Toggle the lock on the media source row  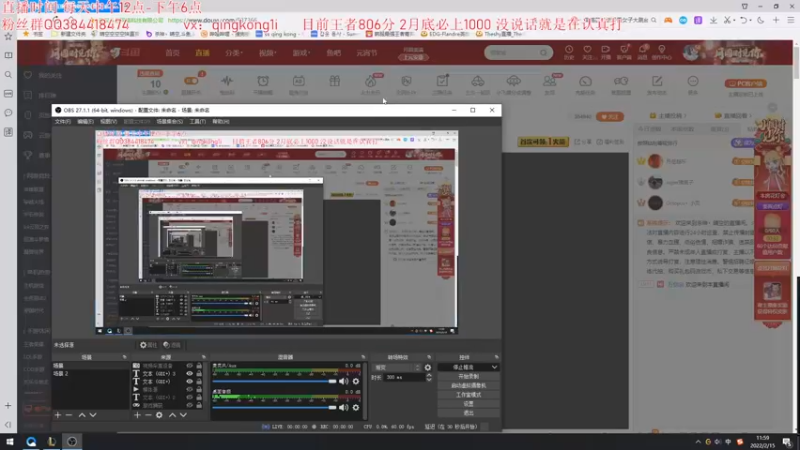pos(199,389)
